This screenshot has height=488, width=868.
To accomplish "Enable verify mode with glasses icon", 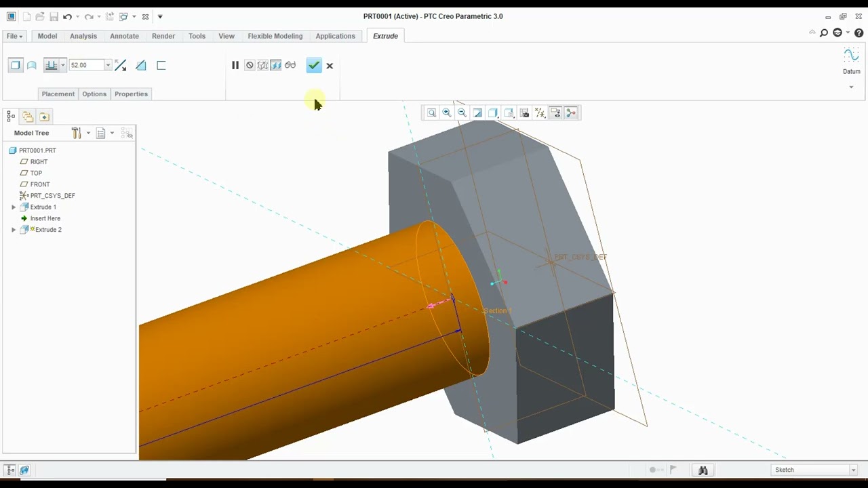I will click(x=290, y=65).
